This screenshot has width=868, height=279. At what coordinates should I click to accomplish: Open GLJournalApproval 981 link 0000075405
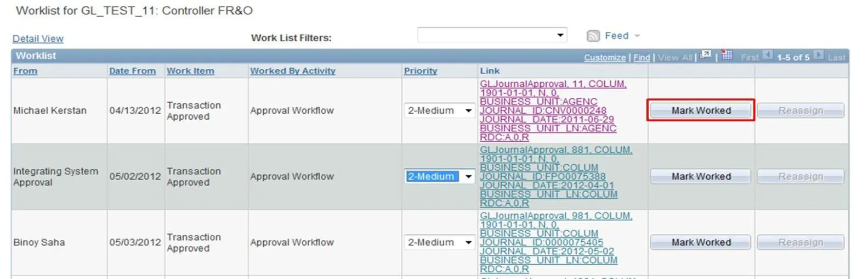pos(556,242)
